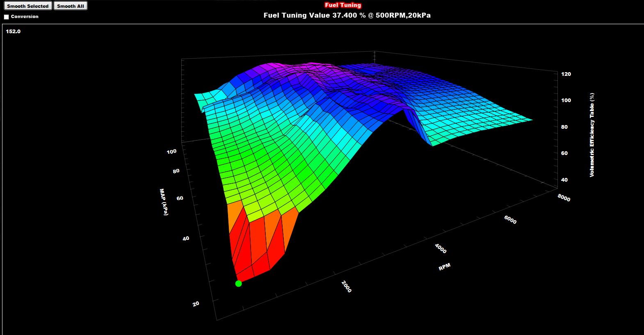Click the 20 tick on the MAP axis

[196, 304]
